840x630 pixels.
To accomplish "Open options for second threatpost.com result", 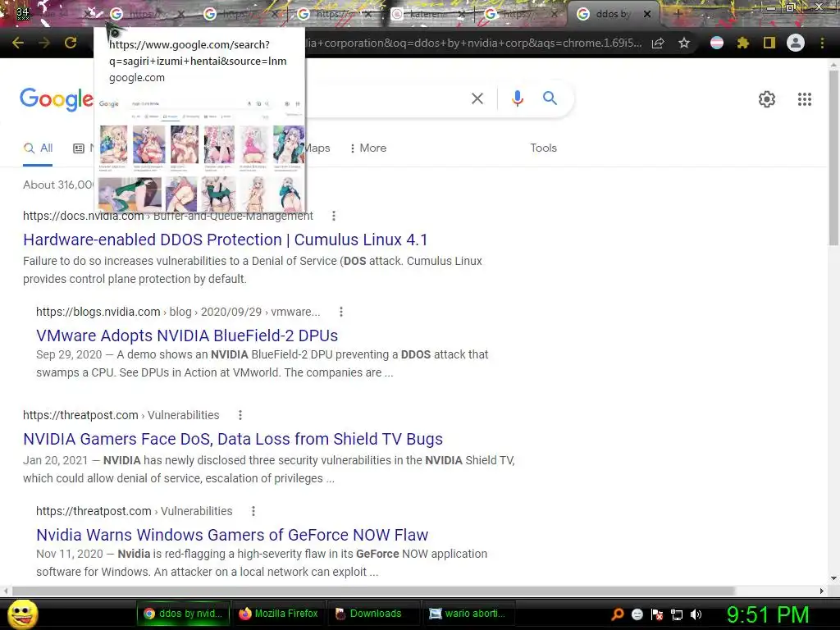I will [x=253, y=511].
